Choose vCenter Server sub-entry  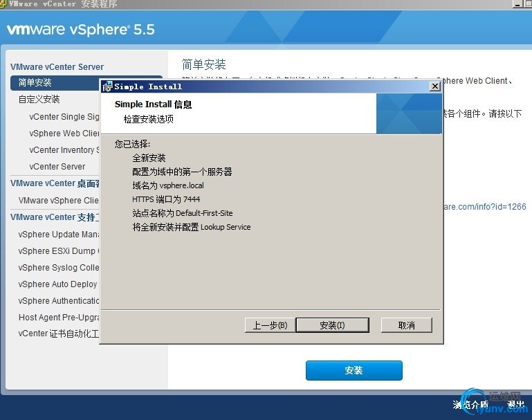[x=57, y=167]
